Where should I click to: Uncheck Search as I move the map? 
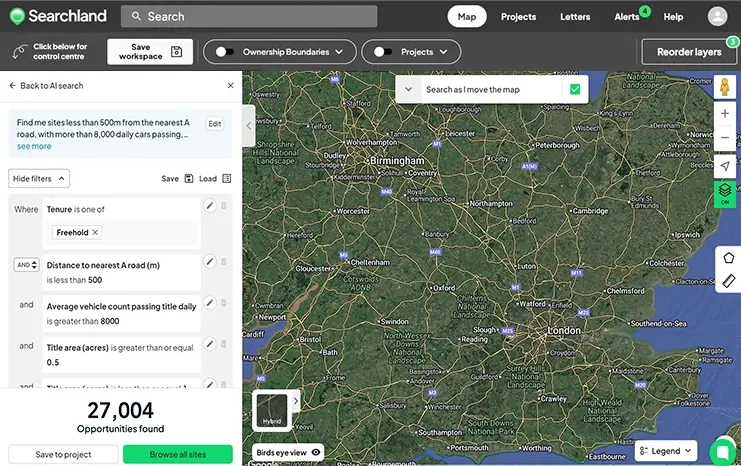click(575, 89)
